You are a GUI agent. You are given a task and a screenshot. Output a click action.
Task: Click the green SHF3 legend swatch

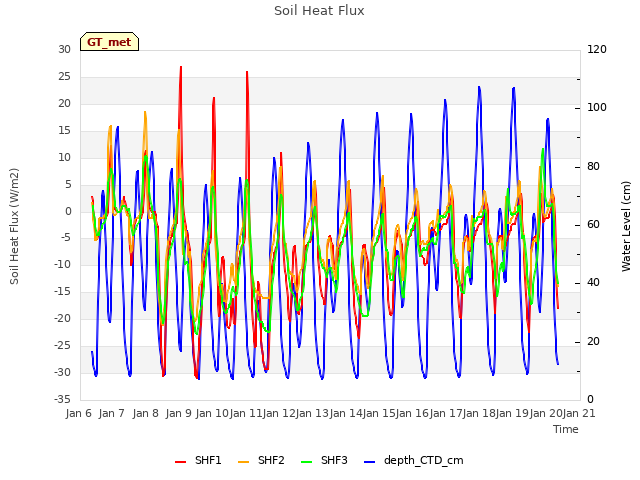click(x=307, y=462)
